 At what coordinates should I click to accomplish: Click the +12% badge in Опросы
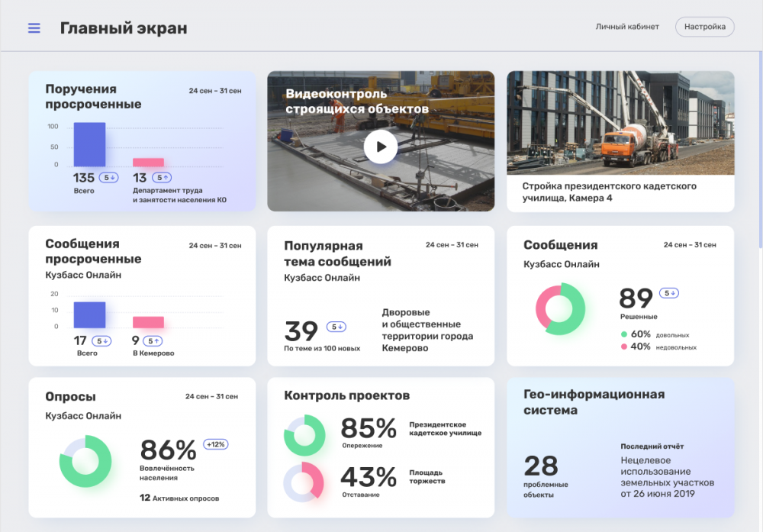pyautogui.click(x=216, y=444)
